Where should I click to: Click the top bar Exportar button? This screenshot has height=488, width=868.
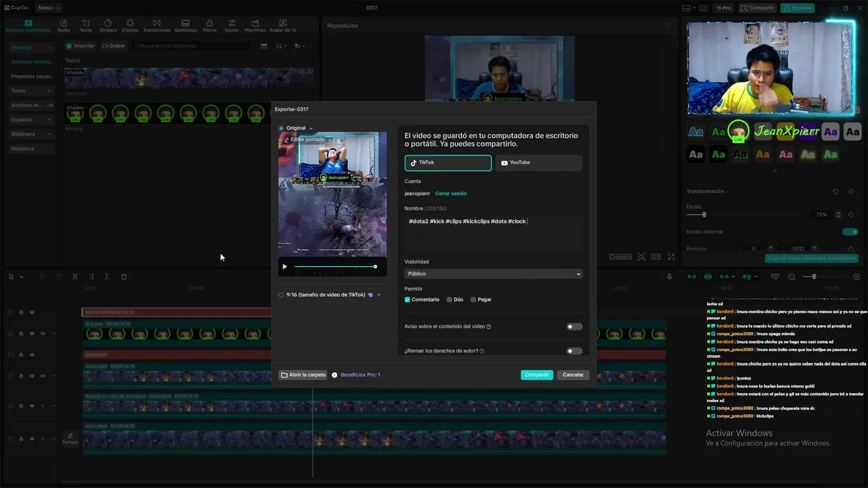tap(797, 8)
